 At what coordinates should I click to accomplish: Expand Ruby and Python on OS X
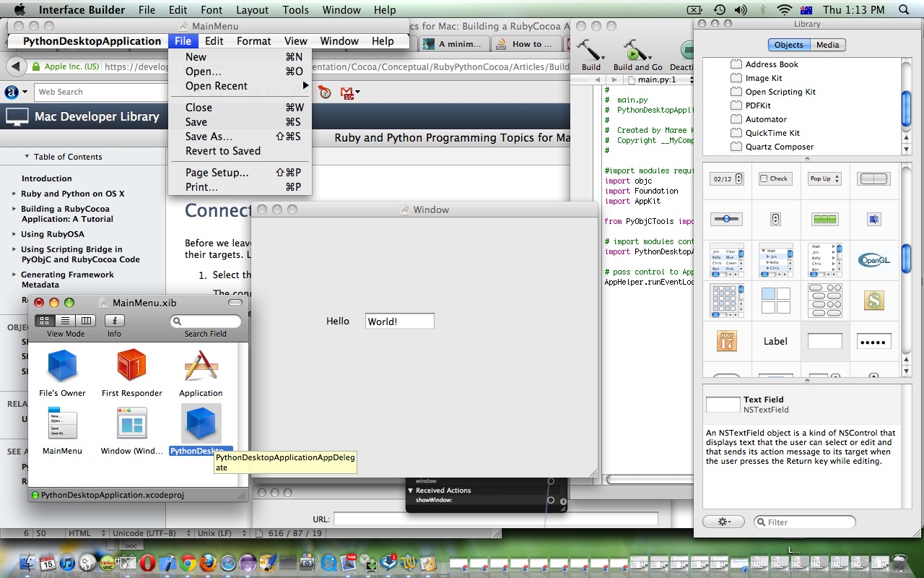tap(14, 194)
